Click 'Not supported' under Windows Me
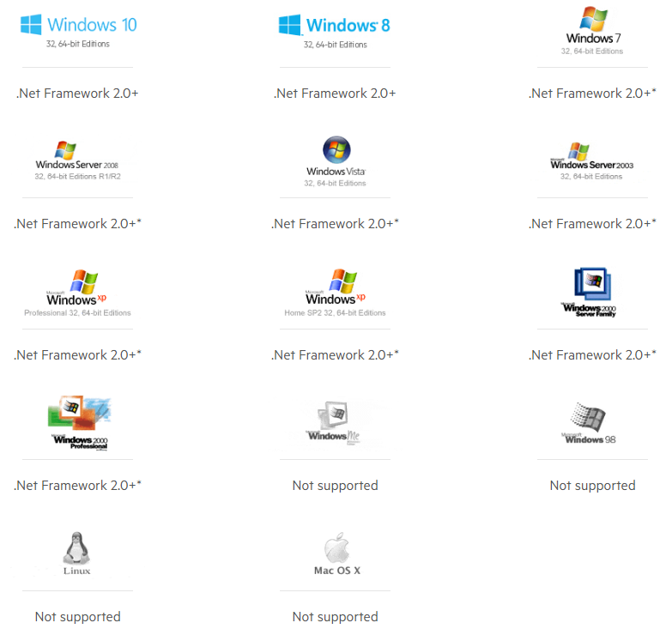672x641 pixels. (x=336, y=486)
